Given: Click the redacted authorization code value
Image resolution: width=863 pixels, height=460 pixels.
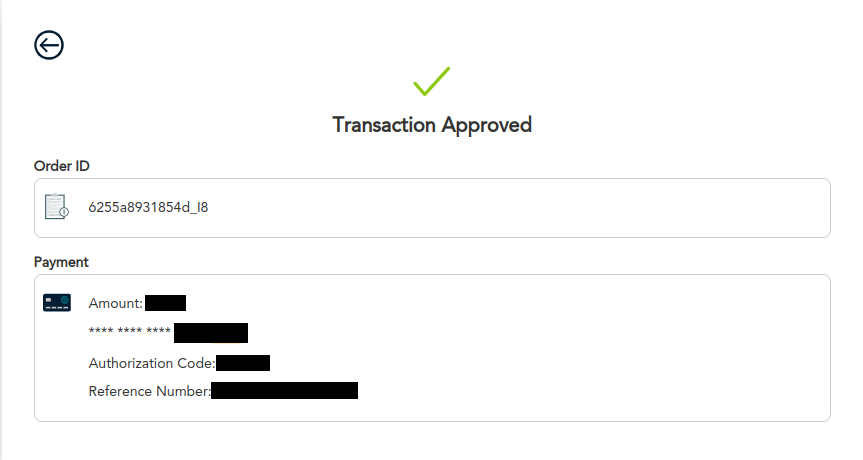Looking at the screenshot, I should point(243,363).
